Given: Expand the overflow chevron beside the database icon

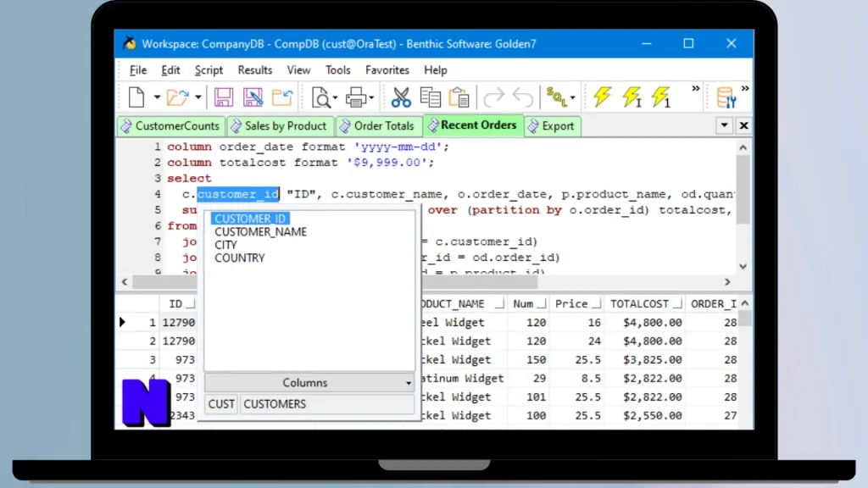Looking at the screenshot, I should click(x=745, y=88).
